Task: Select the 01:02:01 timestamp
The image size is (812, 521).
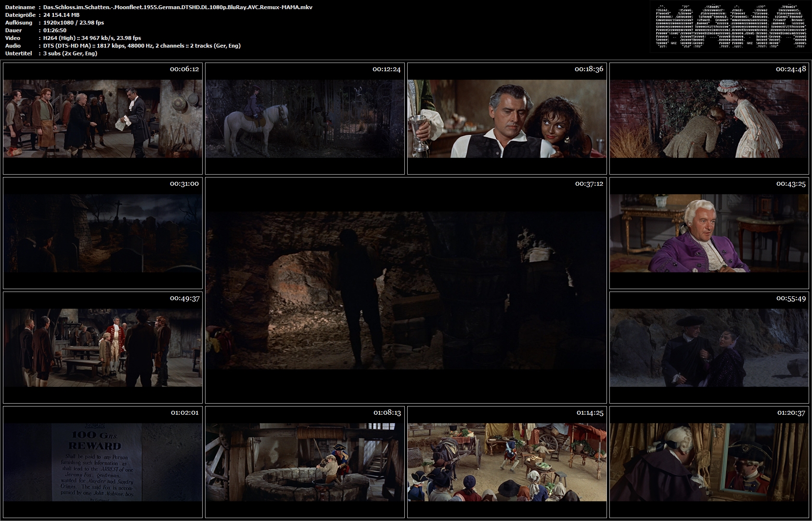Action: [x=184, y=413]
